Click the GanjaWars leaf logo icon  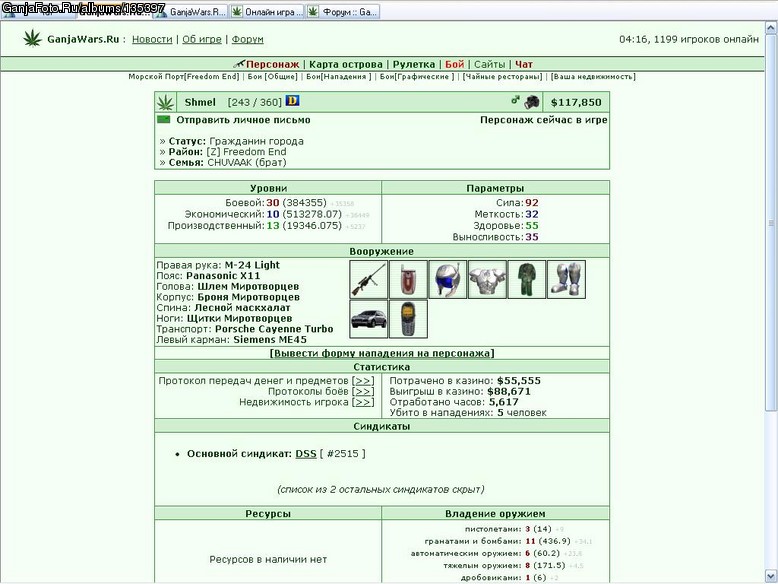pyautogui.click(x=33, y=39)
